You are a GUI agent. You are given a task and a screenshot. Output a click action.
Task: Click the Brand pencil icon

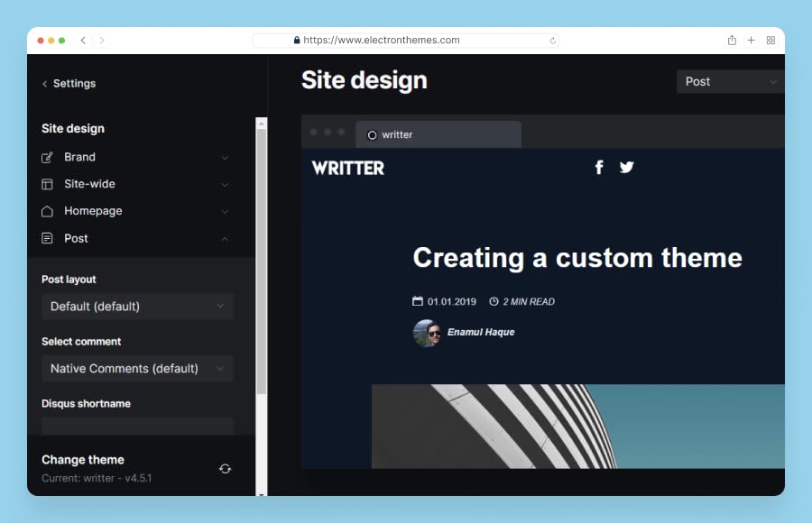(x=47, y=158)
